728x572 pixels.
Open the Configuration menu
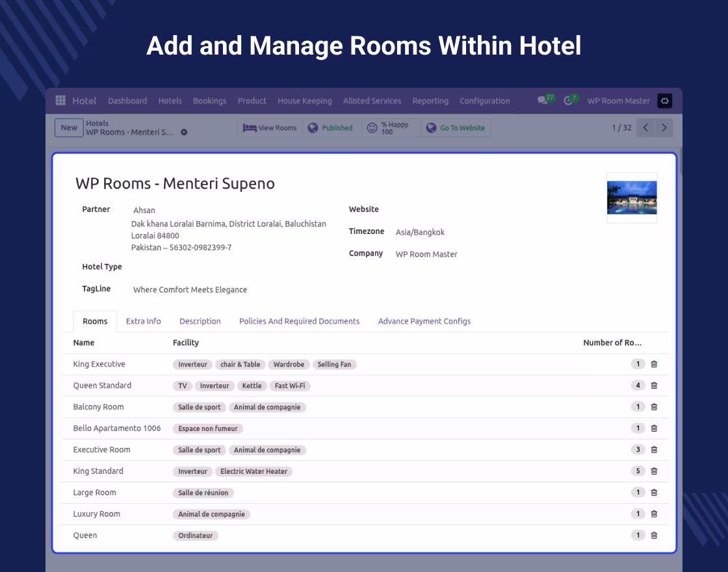tap(485, 101)
